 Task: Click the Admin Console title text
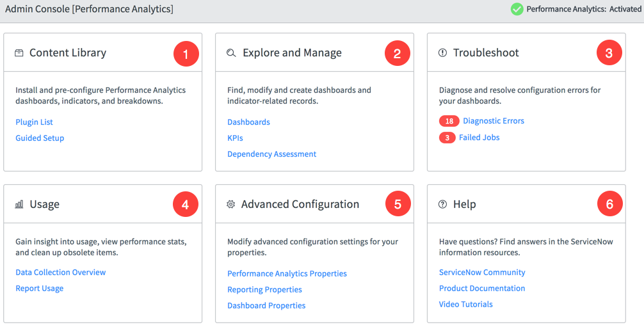point(89,9)
